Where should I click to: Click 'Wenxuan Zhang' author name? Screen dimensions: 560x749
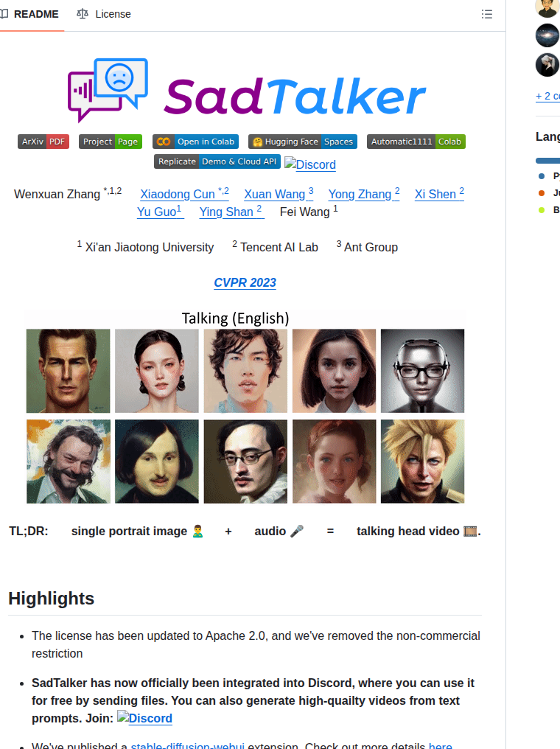click(x=57, y=195)
